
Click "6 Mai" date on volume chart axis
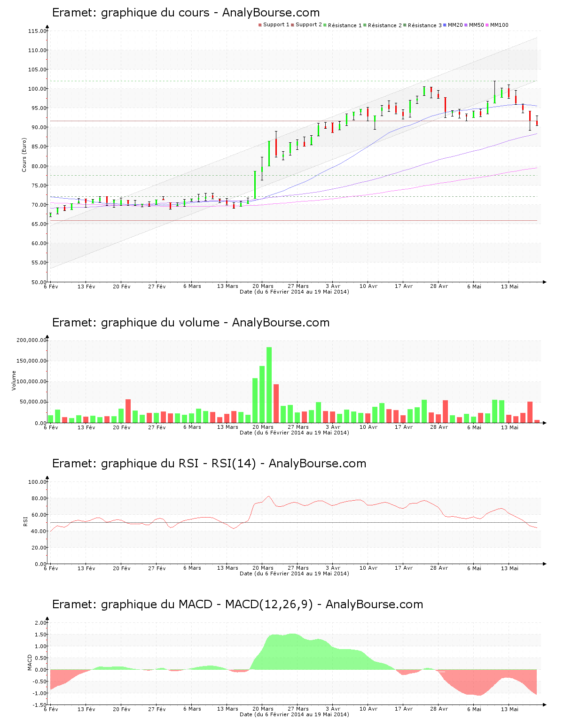pyautogui.click(x=474, y=427)
